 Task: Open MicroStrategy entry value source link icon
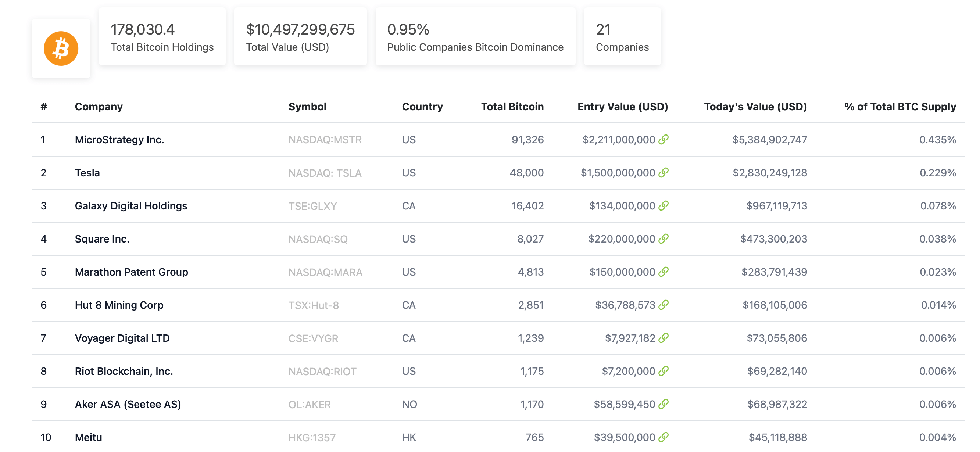click(x=663, y=140)
